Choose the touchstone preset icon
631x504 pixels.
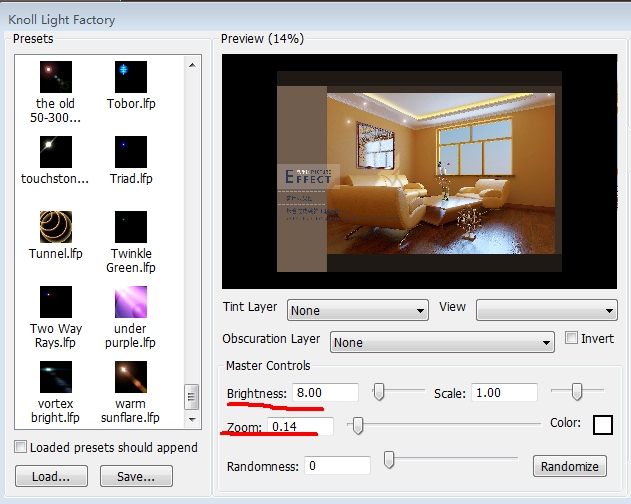pyautogui.click(x=56, y=152)
